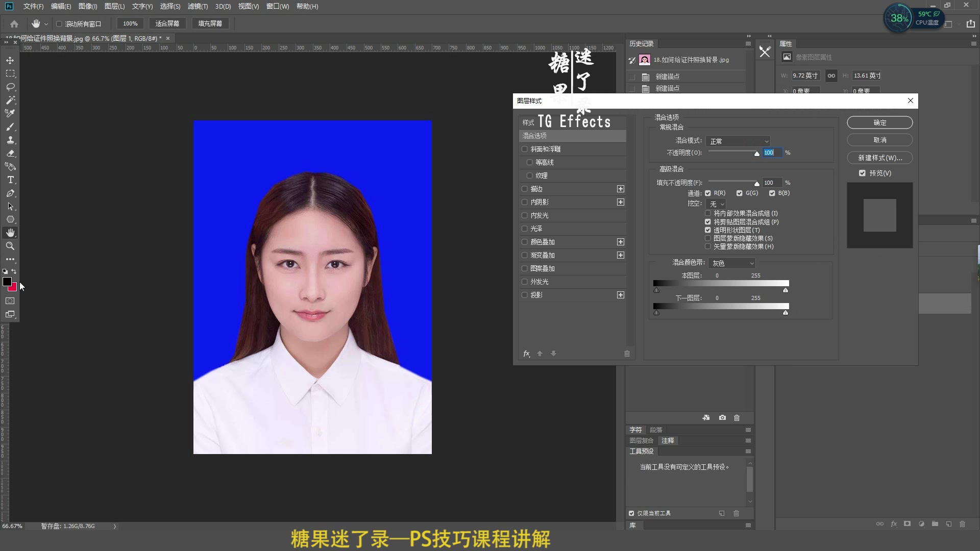Select the Zoom tool
Screen dimensions: 980x551
coord(10,246)
